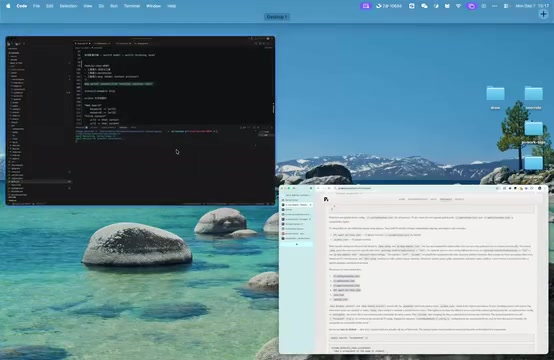Image resolution: width=554 pixels, height=360 pixels.
Task: Select the draw folder on the desktop
Action: (495, 97)
